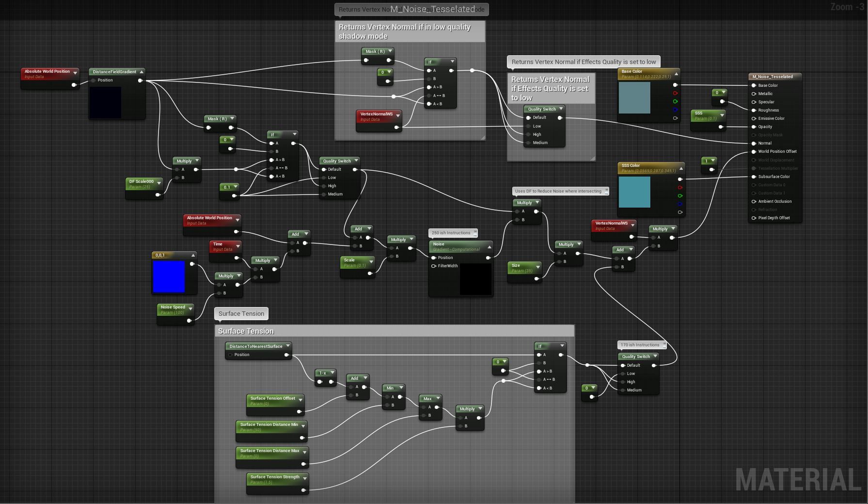
Task: Click the output pin of the Time node
Action: pos(237,258)
